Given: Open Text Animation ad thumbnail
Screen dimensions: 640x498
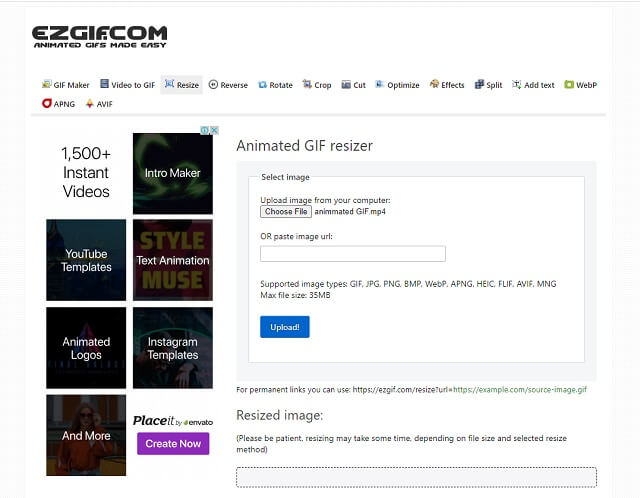Looking at the screenshot, I should coord(173,260).
